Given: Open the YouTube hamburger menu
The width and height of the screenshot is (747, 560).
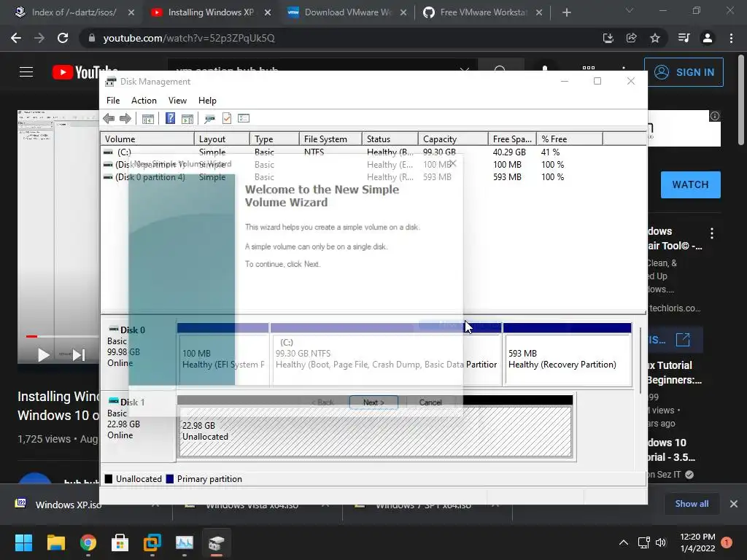Looking at the screenshot, I should 26,72.
